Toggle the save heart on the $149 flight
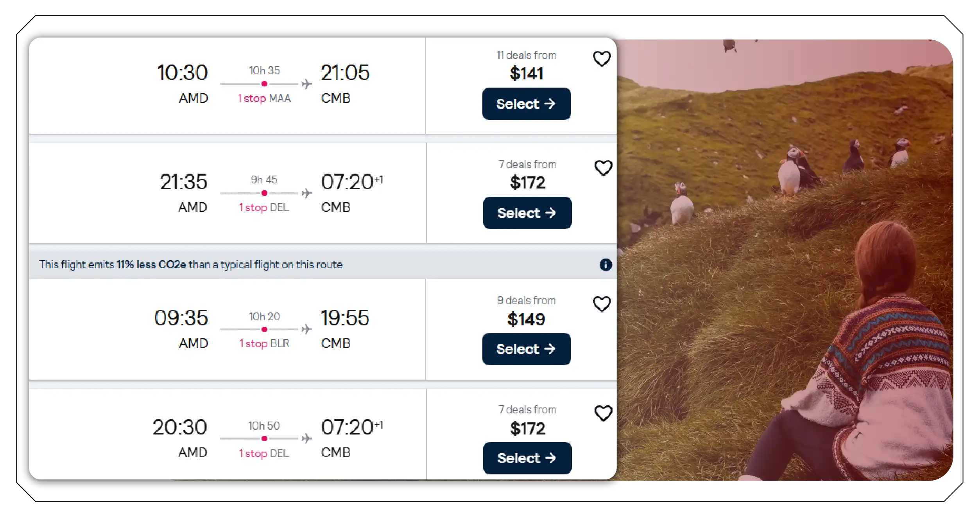 tap(601, 303)
